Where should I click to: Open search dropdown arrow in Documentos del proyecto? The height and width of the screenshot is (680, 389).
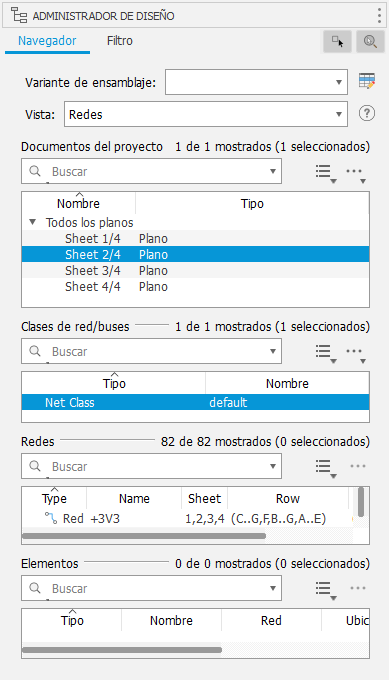(273, 171)
